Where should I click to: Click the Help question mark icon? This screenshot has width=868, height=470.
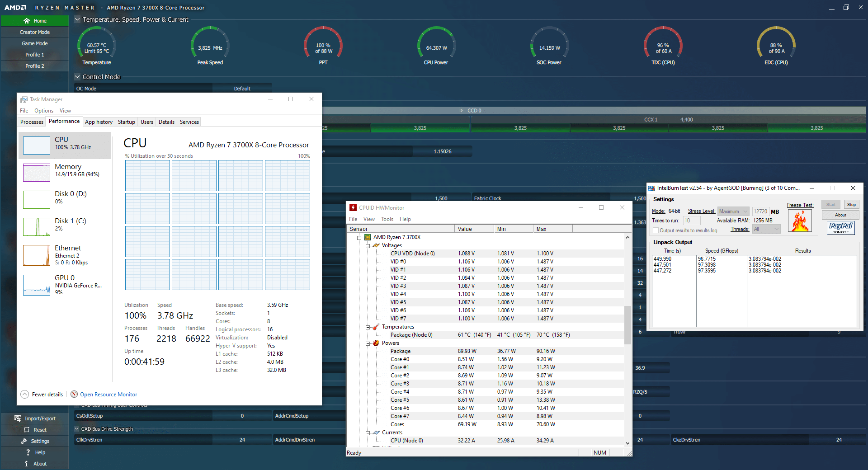click(28, 452)
